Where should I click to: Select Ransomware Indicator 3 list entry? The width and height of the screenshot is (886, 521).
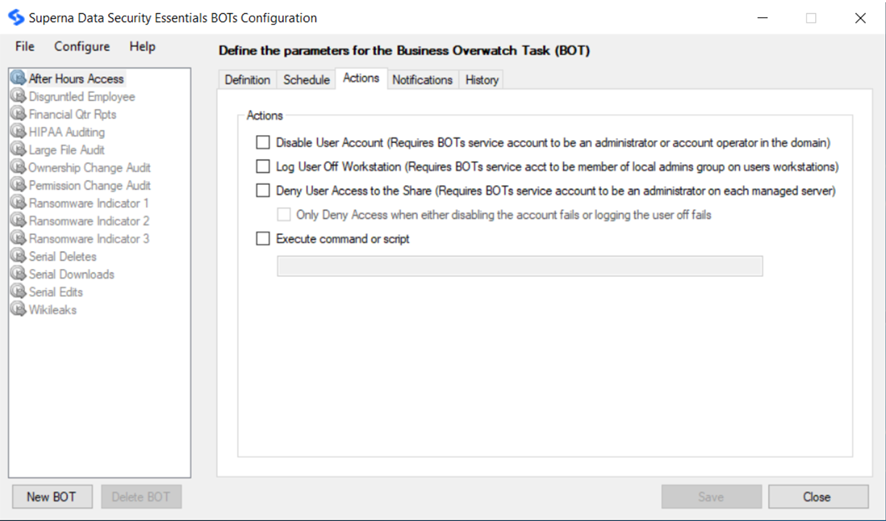(89, 238)
